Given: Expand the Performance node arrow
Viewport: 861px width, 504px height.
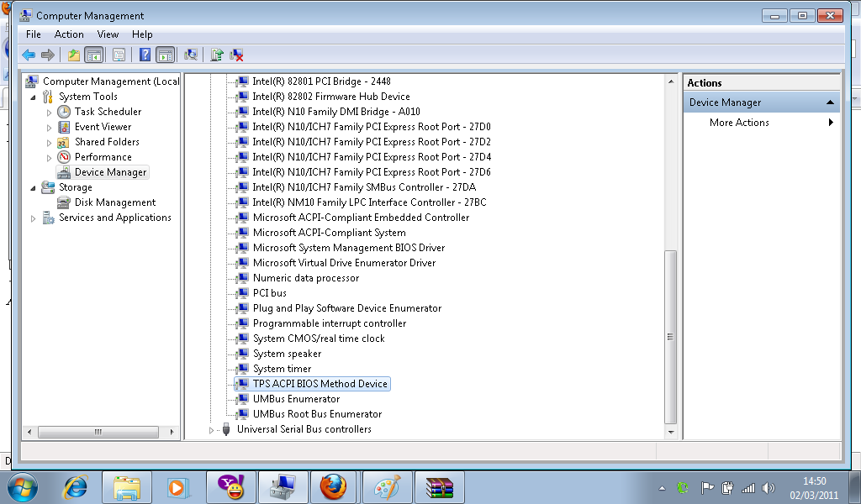Looking at the screenshot, I should 49,158.
